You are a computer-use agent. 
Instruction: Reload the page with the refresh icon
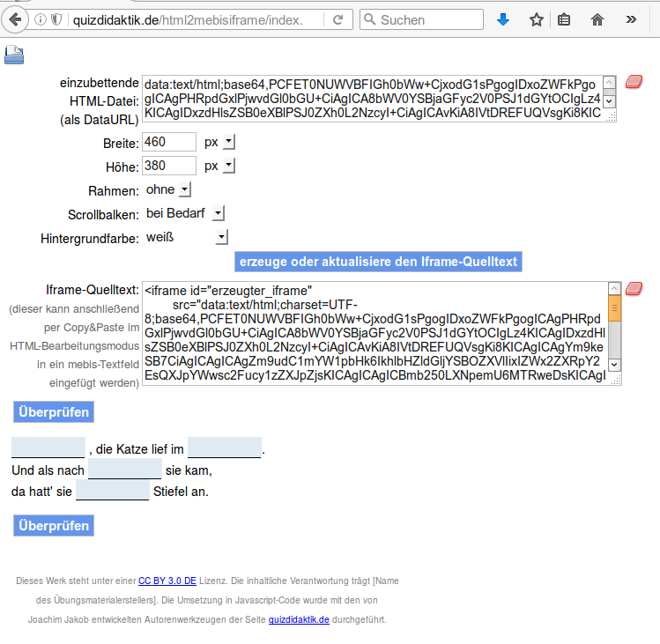click(x=338, y=19)
